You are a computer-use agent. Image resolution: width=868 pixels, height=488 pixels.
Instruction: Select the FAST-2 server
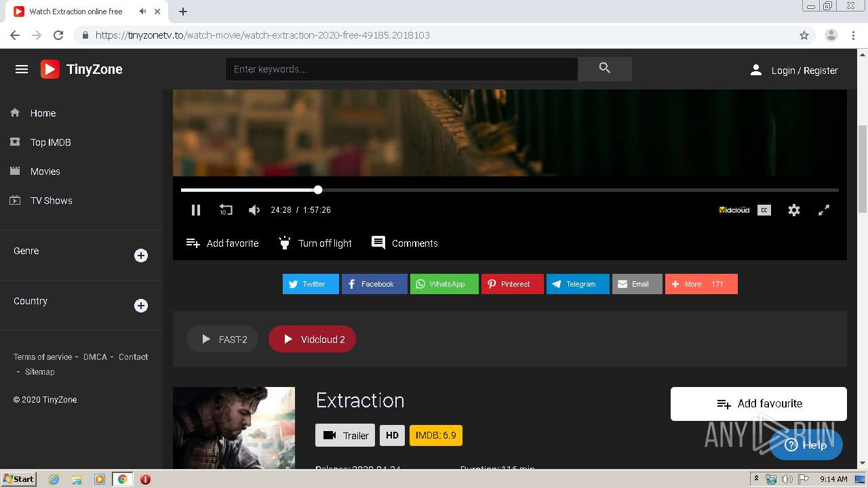222,339
